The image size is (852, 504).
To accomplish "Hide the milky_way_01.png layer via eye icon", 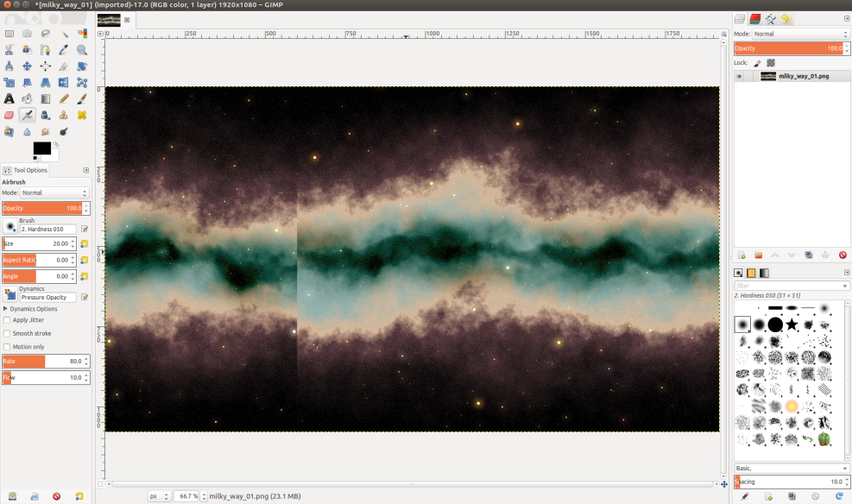I will point(740,76).
